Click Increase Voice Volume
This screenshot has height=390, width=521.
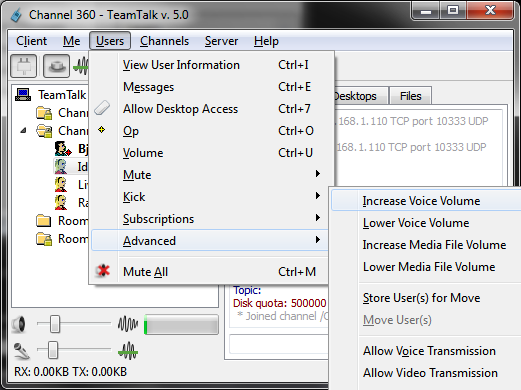click(x=426, y=201)
